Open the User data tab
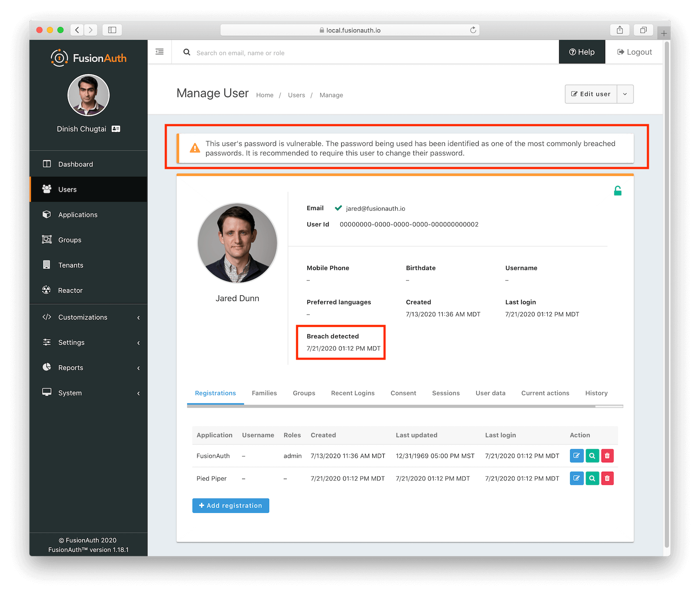Screen dimensions: 700x595 (490, 393)
